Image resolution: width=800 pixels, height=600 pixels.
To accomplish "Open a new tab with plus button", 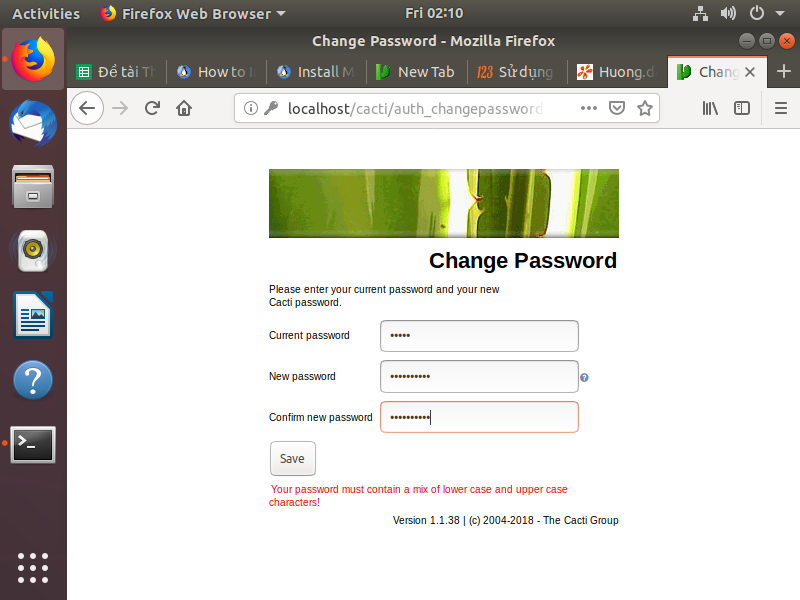I will coord(784,71).
